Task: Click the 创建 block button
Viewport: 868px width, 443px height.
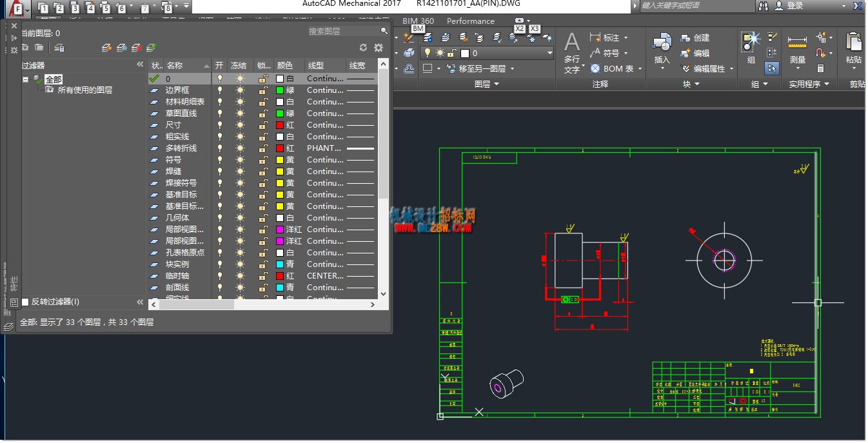Action: click(695, 37)
